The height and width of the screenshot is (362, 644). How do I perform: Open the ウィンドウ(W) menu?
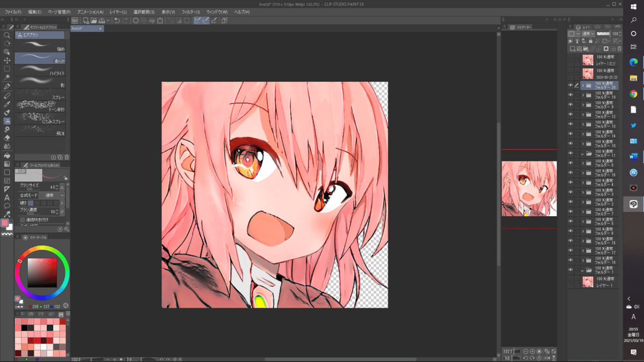217,12
